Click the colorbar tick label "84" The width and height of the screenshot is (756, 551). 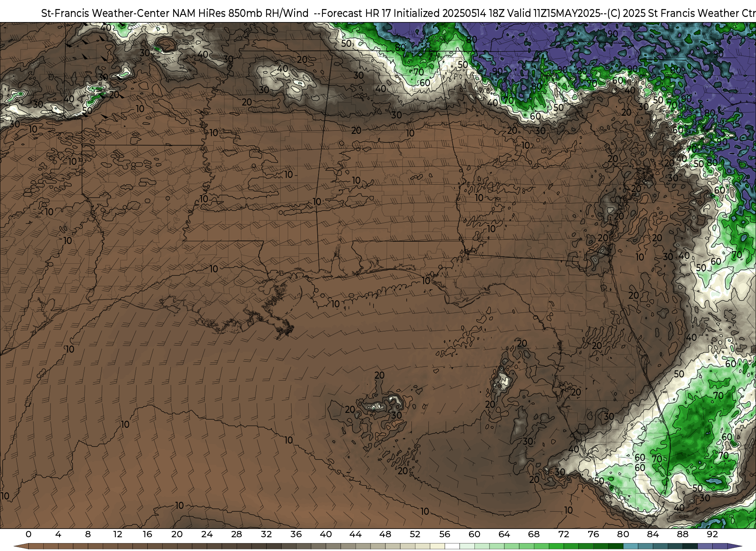tap(653, 534)
